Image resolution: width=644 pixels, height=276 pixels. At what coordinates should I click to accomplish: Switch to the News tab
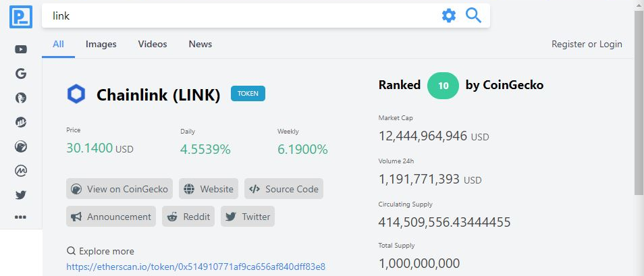(x=200, y=44)
